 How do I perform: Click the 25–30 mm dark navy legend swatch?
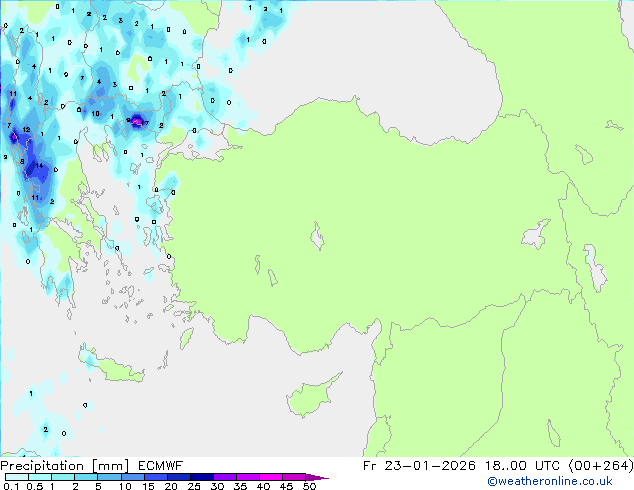point(202,477)
